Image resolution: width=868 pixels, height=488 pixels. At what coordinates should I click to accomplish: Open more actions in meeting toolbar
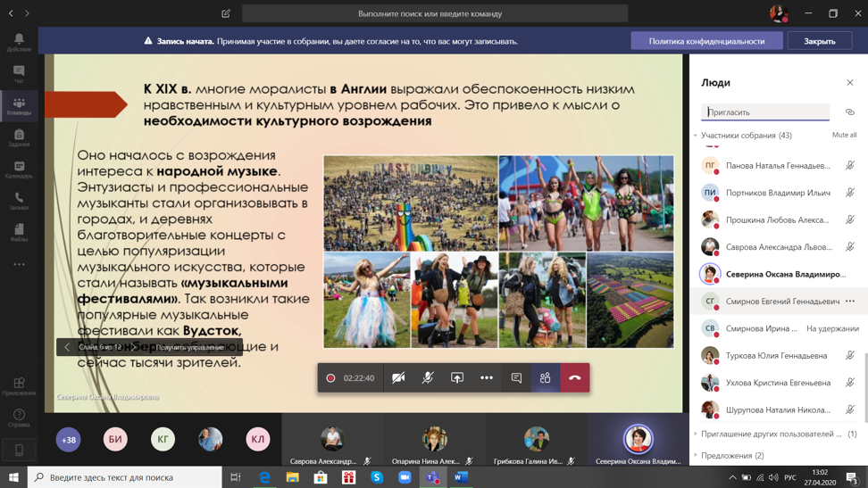point(487,378)
